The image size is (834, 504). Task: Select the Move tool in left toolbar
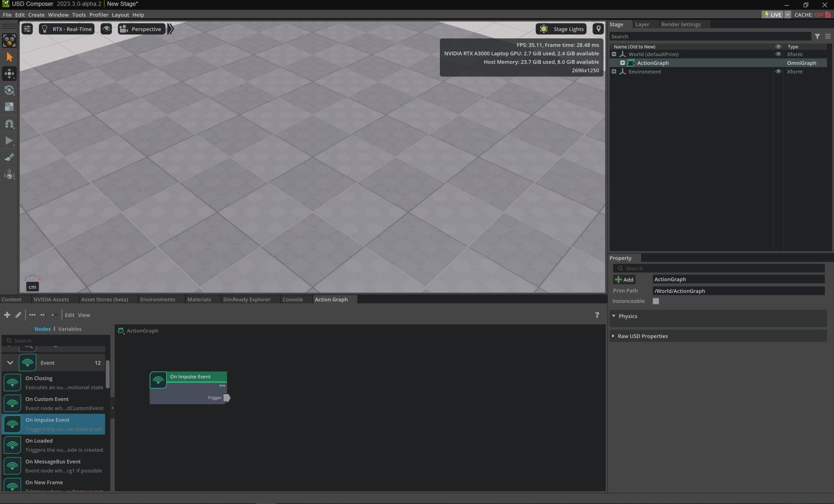pyautogui.click(x=9, y=74)
